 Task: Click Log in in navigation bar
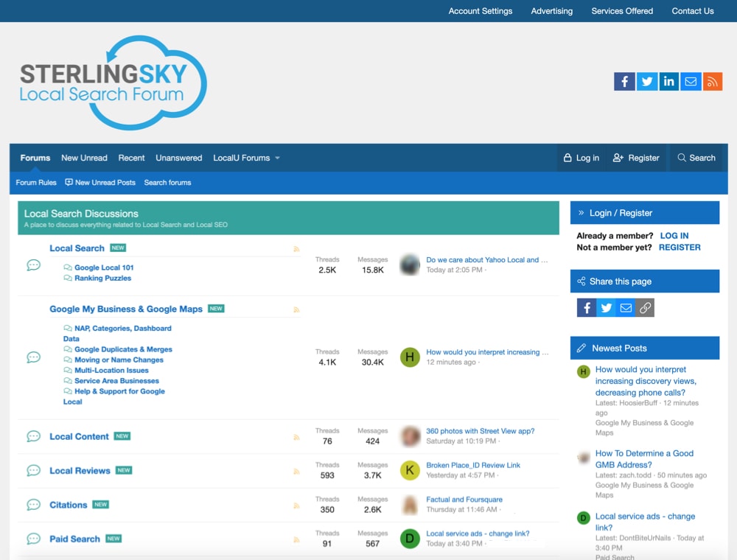[581, 158]
